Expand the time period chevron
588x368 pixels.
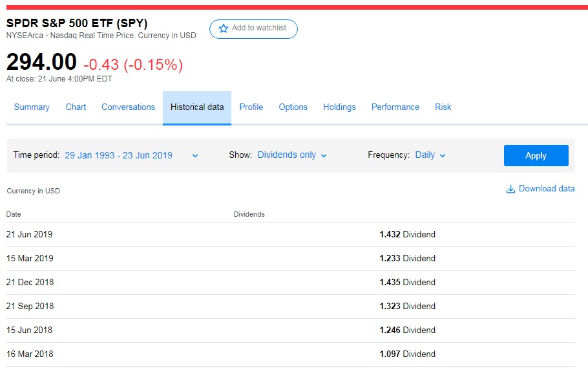click(x=195, y=156)
